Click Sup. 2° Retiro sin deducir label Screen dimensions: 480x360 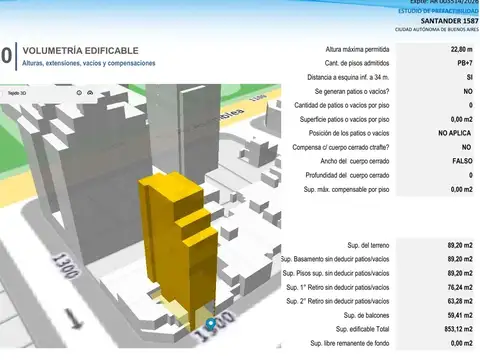338,301
